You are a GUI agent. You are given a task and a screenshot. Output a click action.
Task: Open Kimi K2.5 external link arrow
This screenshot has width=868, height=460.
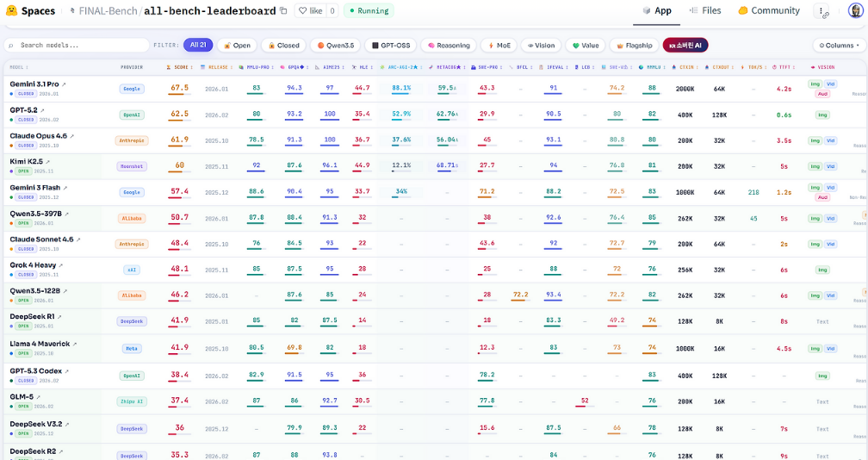[47, 162]
